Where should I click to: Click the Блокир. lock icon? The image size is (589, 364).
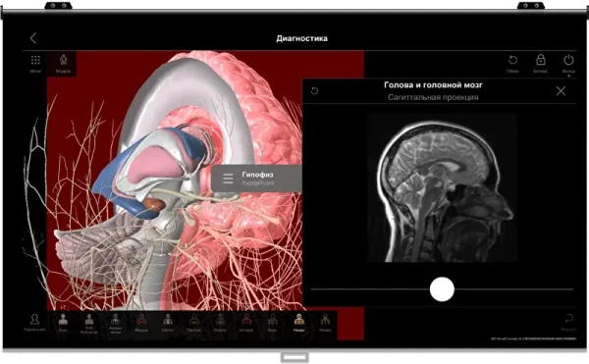(x=541, y=63)
